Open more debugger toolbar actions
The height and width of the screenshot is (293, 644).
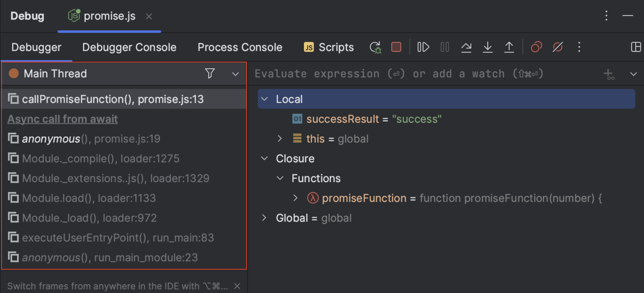click(579, 47)
